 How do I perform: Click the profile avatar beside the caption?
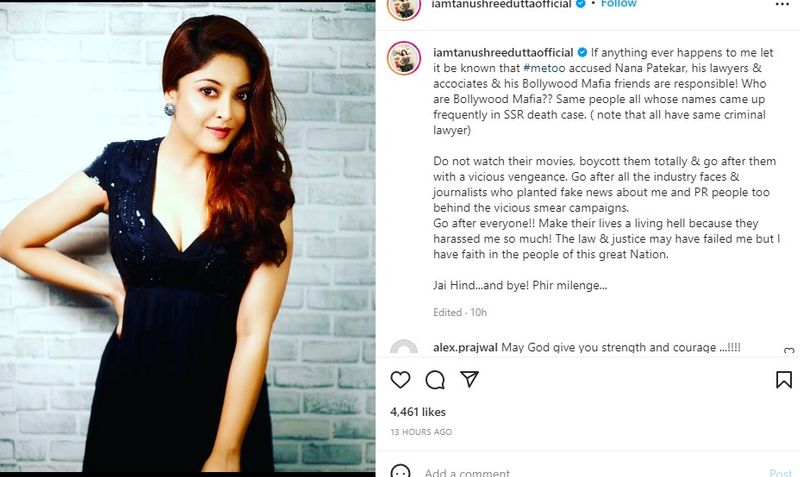(x=404, y=58)
